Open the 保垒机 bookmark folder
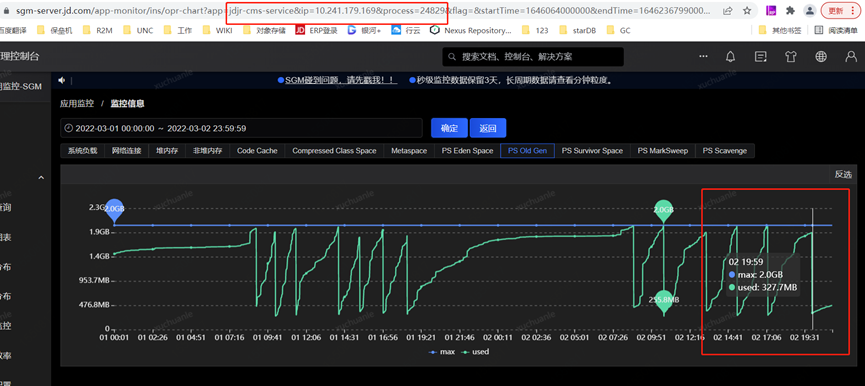 pyautogui.click(x=54, y=31)
